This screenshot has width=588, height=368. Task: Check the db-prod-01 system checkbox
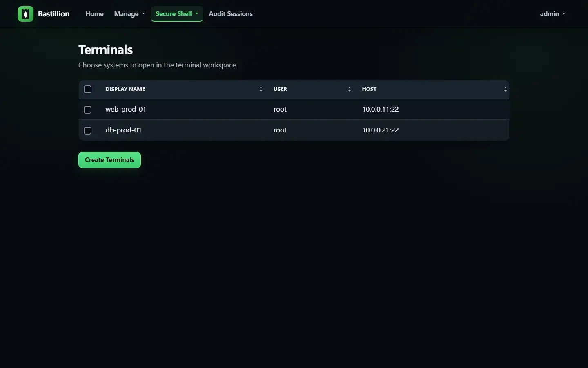click(x=87, y=130)
